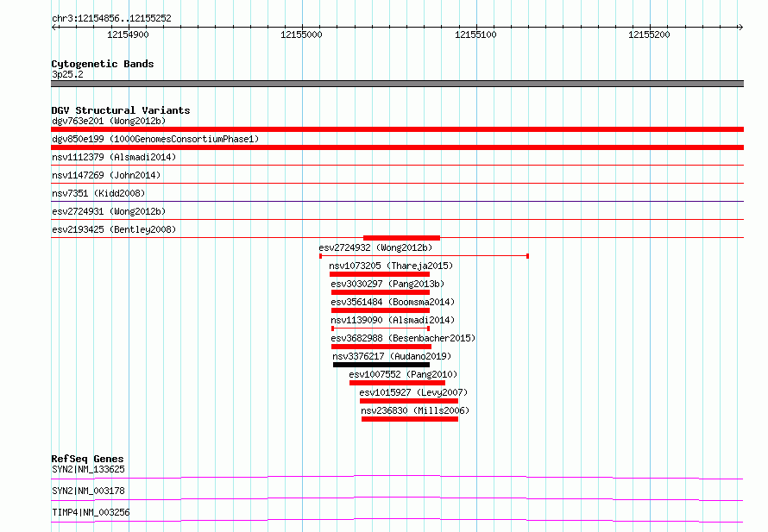
Task: Click the thick red bar of dgv763e201
Action: (x=397, y=129)
